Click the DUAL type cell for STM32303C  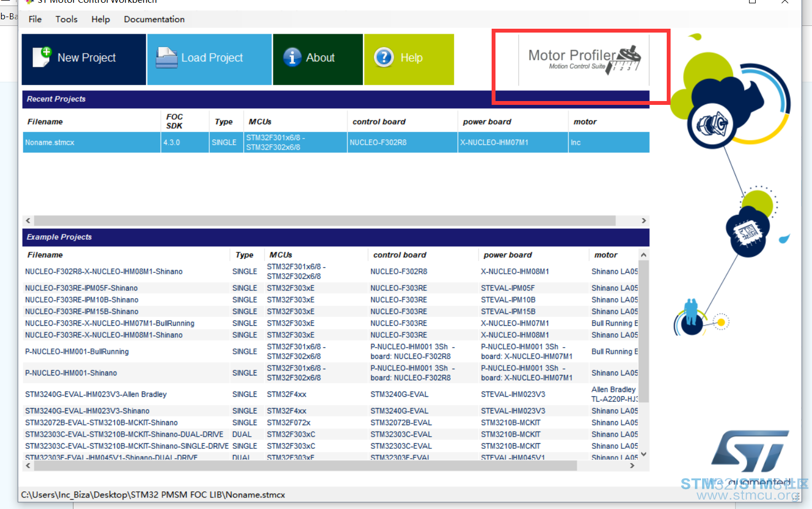tap(242, 434)
